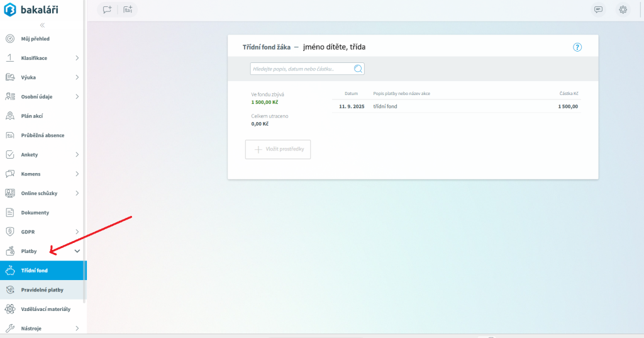Collapse sidebar with double chevron icon

[x=43, y=25]
